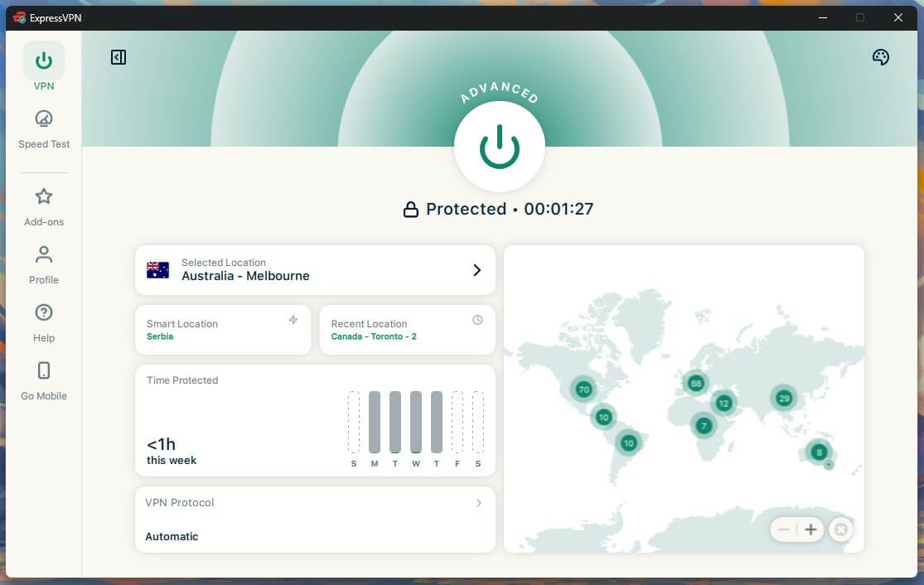
Task: Click the chevron on Selected Location
Action: point(477,270)
